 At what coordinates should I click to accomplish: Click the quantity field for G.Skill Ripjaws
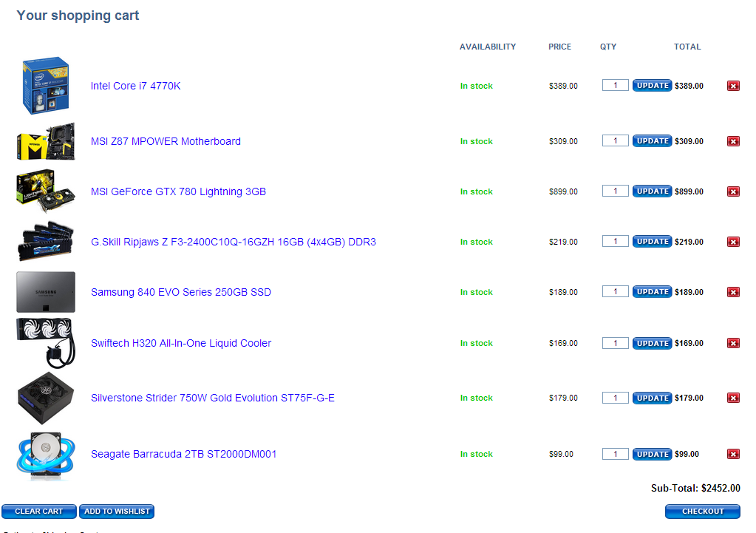pyautogui.click(x=615, y=241)
